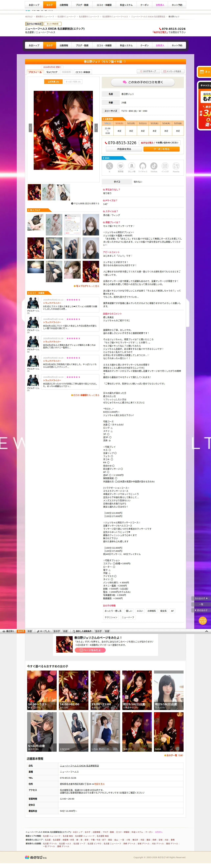Expand 口コミ・体験談をもっと見る
The width and height of the screenshot is (211, 868).
coord(85,395)
